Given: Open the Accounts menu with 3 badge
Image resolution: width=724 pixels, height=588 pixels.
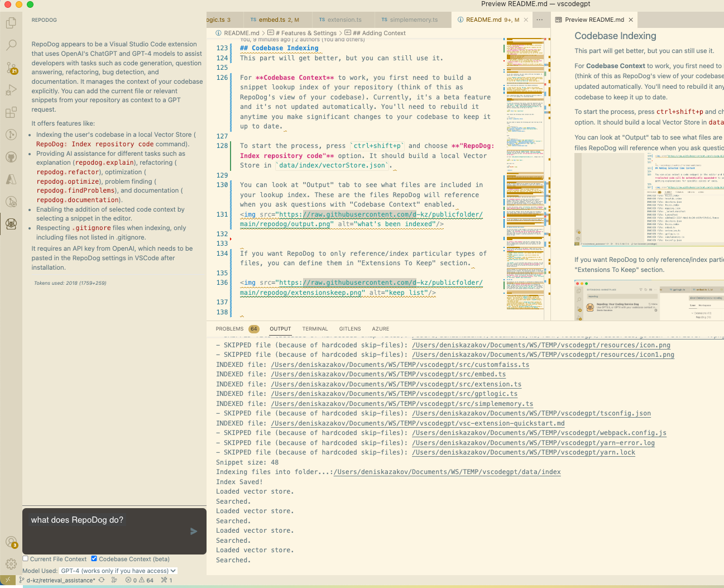Looking at the screenshot, I should click(11, 542).
